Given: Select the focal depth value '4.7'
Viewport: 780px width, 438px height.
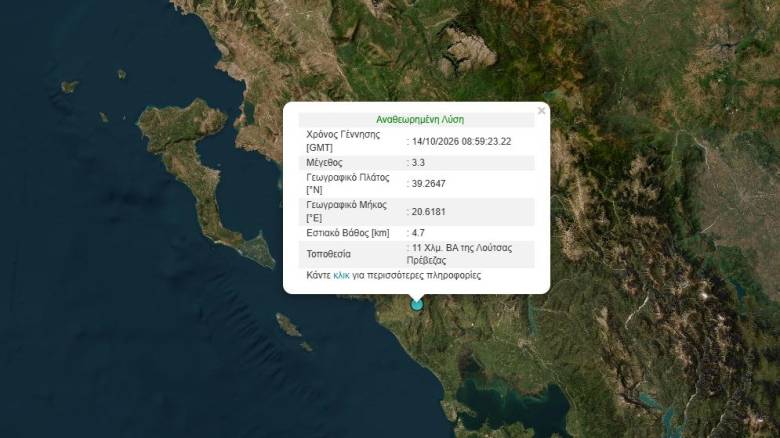Looking at the screenshot, I should tap(418, 232).
